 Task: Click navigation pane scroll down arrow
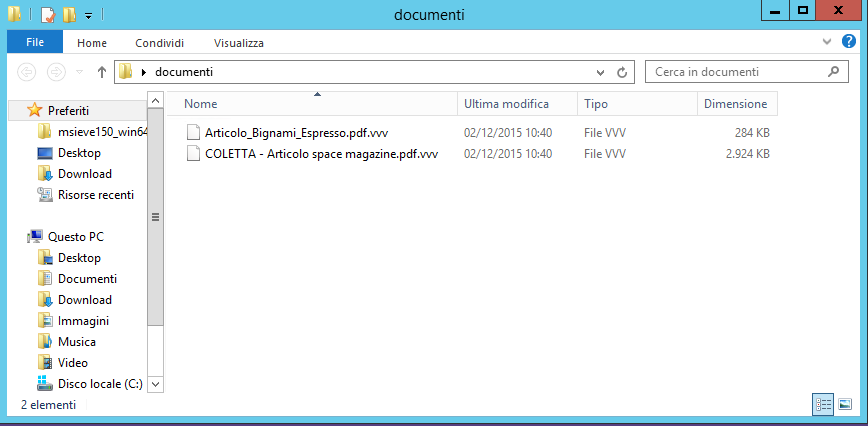[x=156, y=384]
